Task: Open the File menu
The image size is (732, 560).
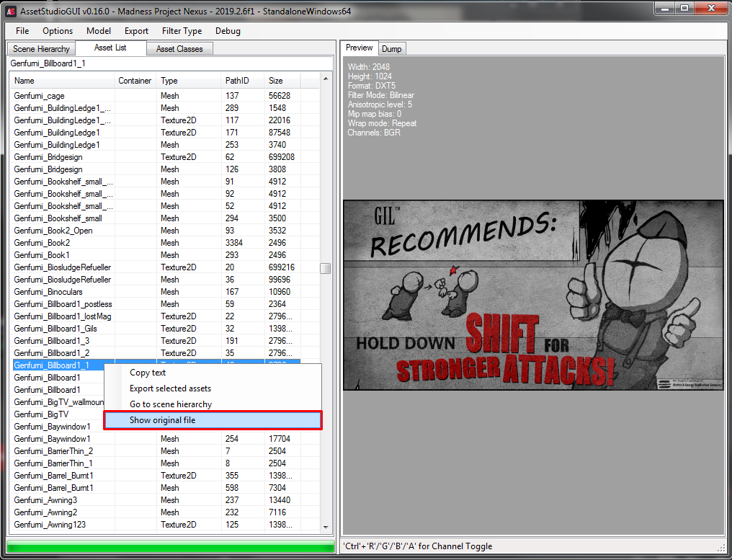Action: (x=22, y=31)
